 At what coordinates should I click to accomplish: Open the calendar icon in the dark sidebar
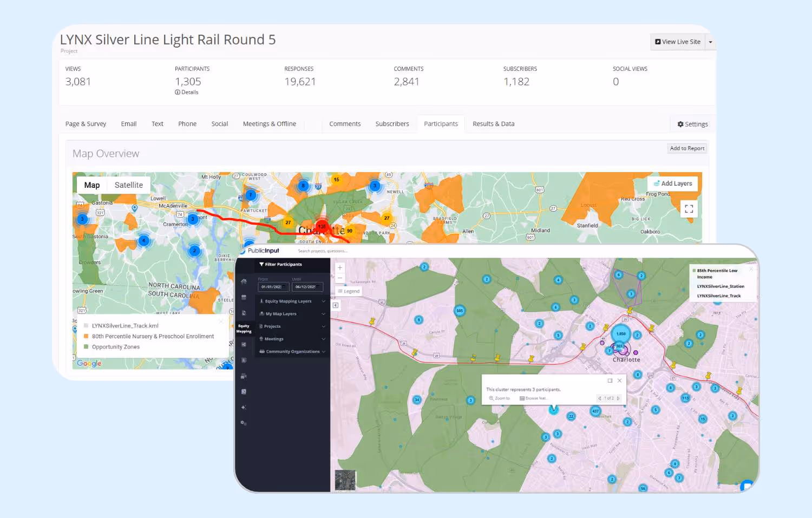coord(244,297)
